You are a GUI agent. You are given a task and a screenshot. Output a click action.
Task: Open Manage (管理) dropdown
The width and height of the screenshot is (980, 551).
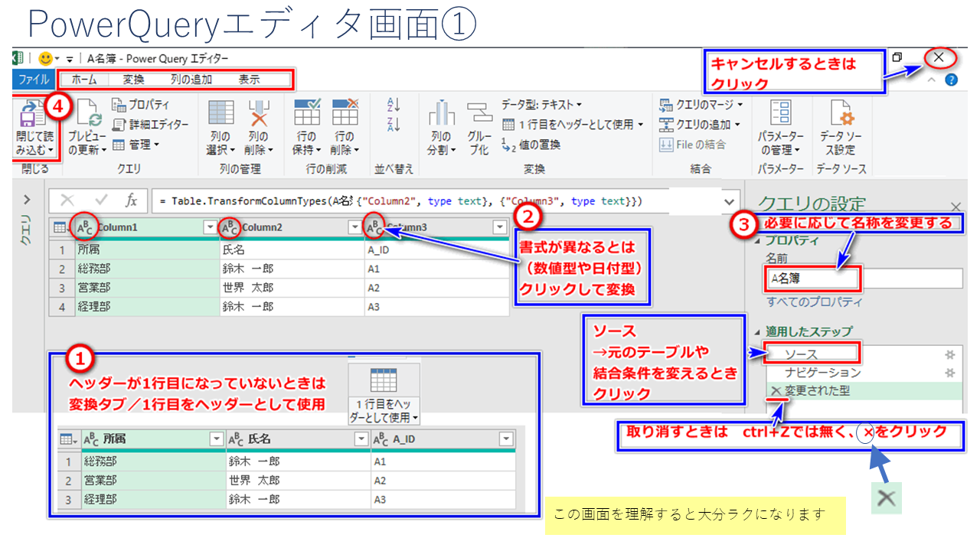[x=136, y=144]
